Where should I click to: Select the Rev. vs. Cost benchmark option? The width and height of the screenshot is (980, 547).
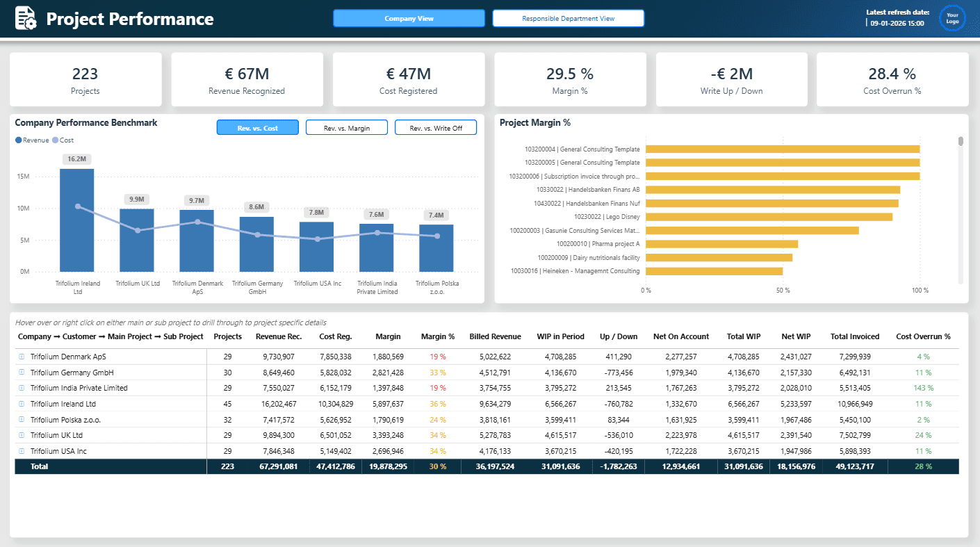click(x=257, y=127)
